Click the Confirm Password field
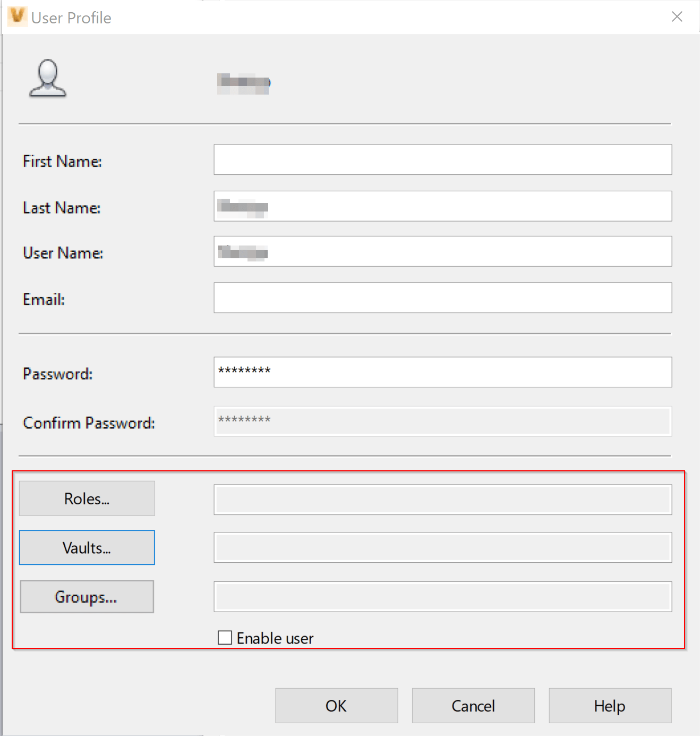 click(443, 421)
